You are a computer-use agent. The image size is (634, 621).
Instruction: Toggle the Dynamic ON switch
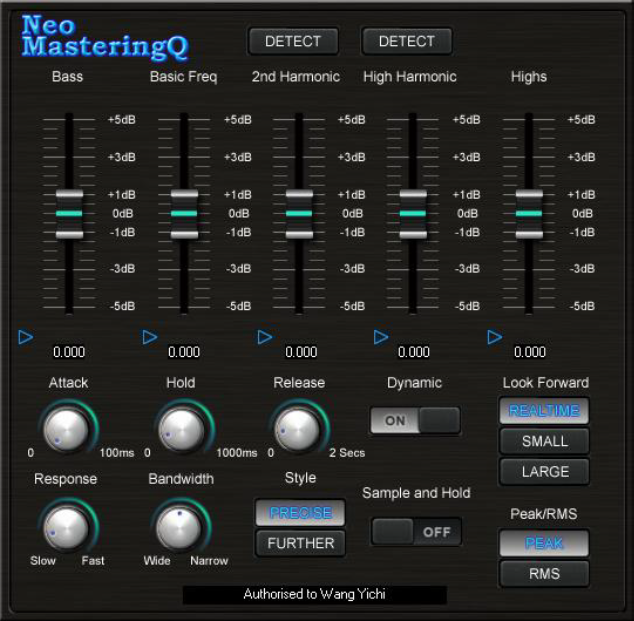coord(415,420)
